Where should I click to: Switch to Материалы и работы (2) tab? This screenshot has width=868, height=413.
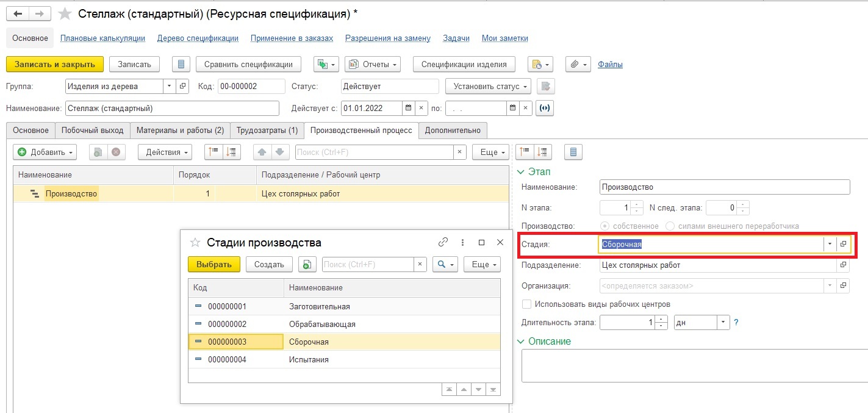pyautogui.click(x=180, y=130)
